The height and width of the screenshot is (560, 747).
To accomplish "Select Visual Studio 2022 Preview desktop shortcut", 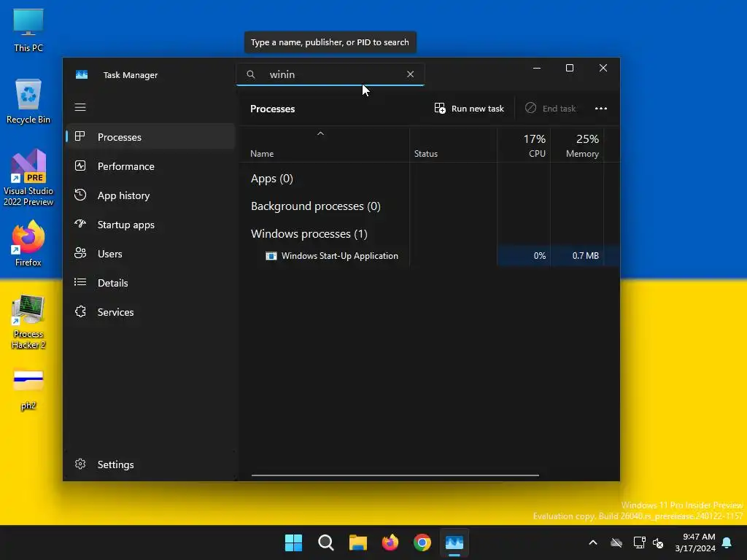I will click(28, 178).
